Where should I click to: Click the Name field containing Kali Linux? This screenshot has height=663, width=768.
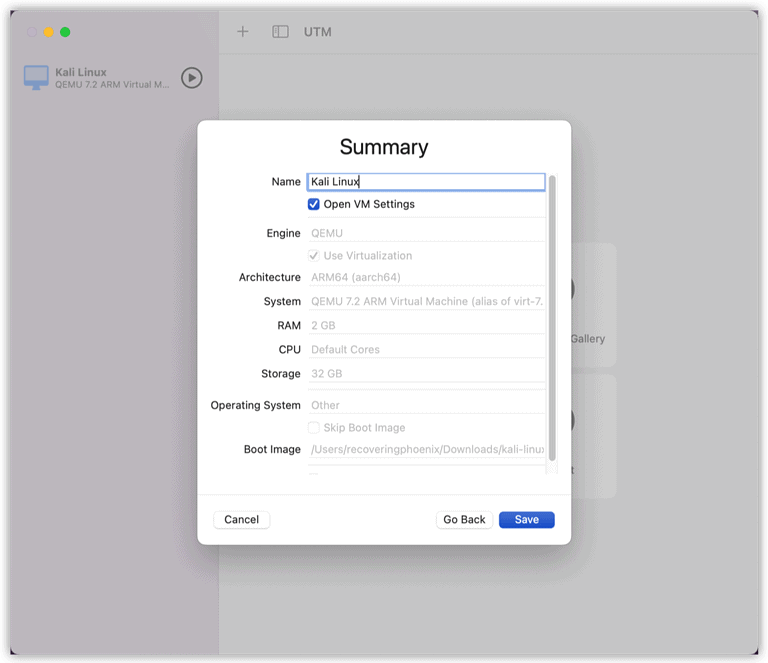tap(426, 182)
